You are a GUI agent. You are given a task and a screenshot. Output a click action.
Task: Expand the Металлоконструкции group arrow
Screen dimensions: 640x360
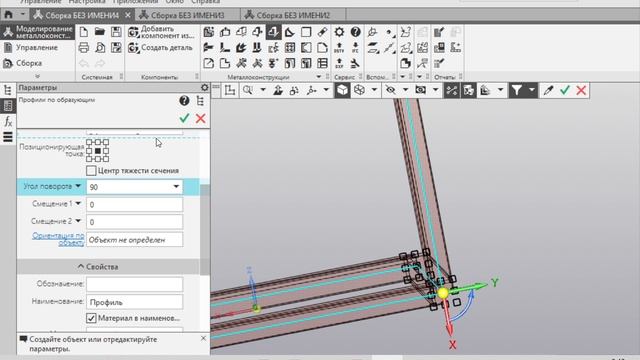319,77
